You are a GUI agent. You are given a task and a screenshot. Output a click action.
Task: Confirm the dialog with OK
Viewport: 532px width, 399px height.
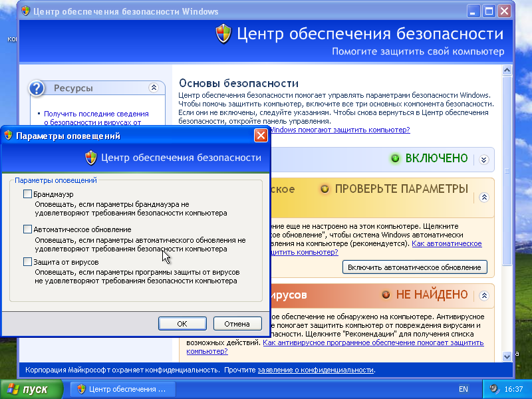tap(182, 324)
